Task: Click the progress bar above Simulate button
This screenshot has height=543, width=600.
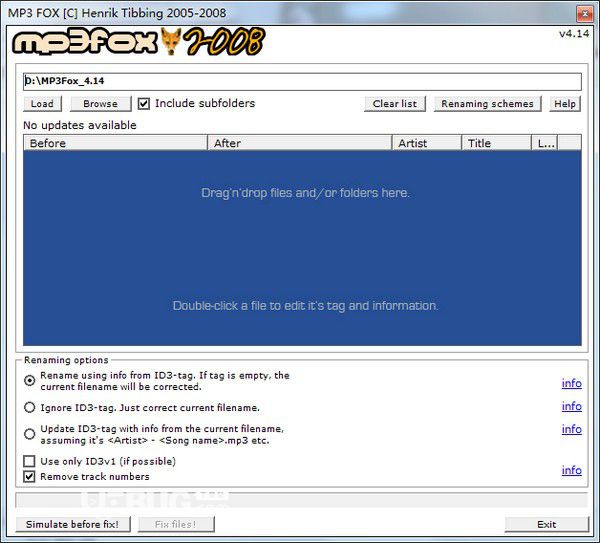Action: pyautogui.click(x=301, y=500)
